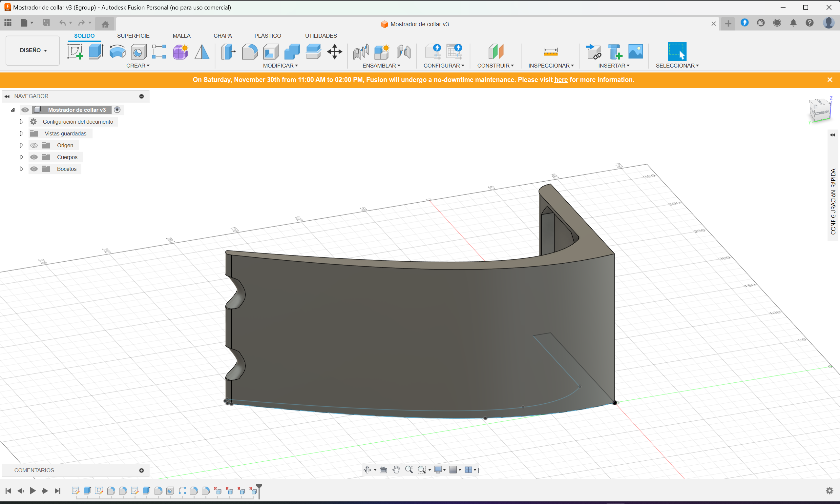Select the Revolve tool
The width and height of the screenshot is (840, 504).
click(x=117, y=52)
